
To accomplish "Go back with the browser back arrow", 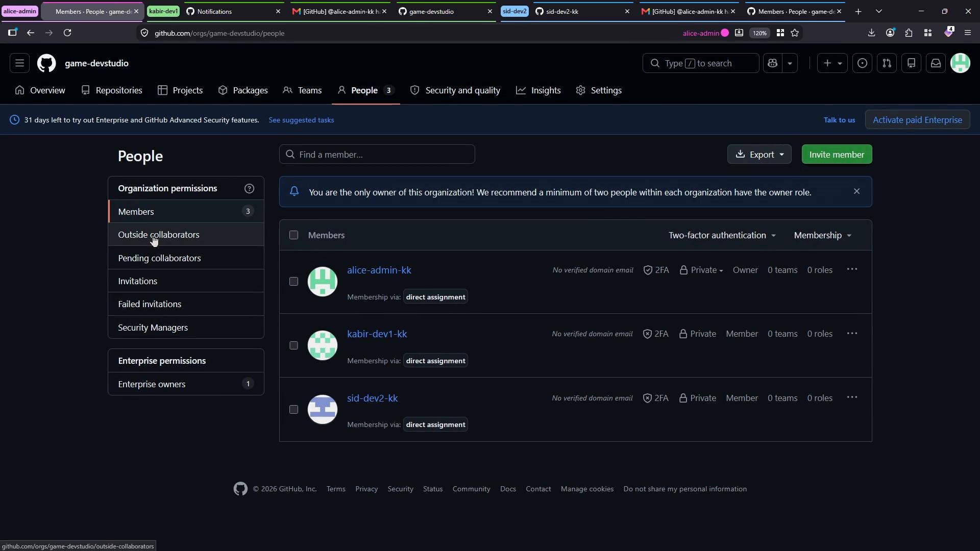I will (31, 33).
